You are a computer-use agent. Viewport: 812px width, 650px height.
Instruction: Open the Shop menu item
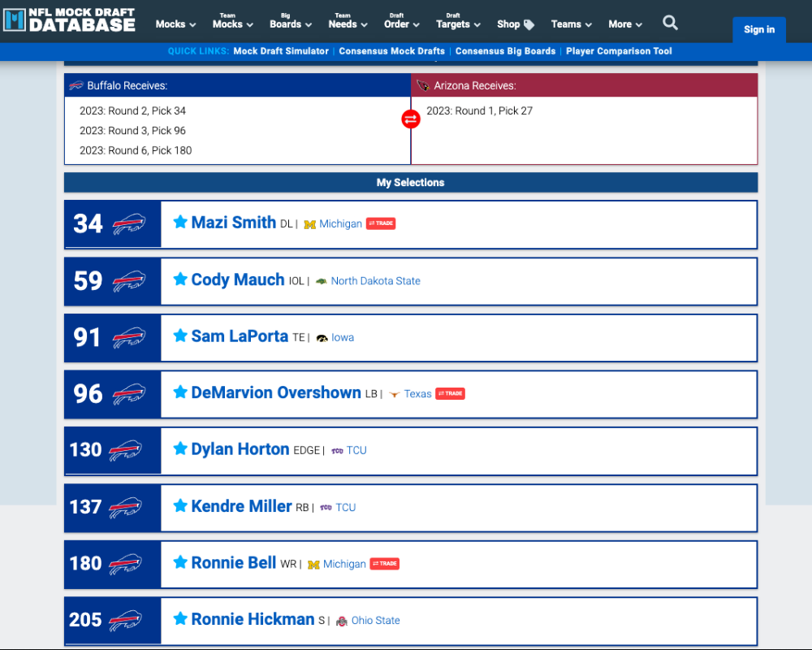pyautogui.click(x=516, y=24)
